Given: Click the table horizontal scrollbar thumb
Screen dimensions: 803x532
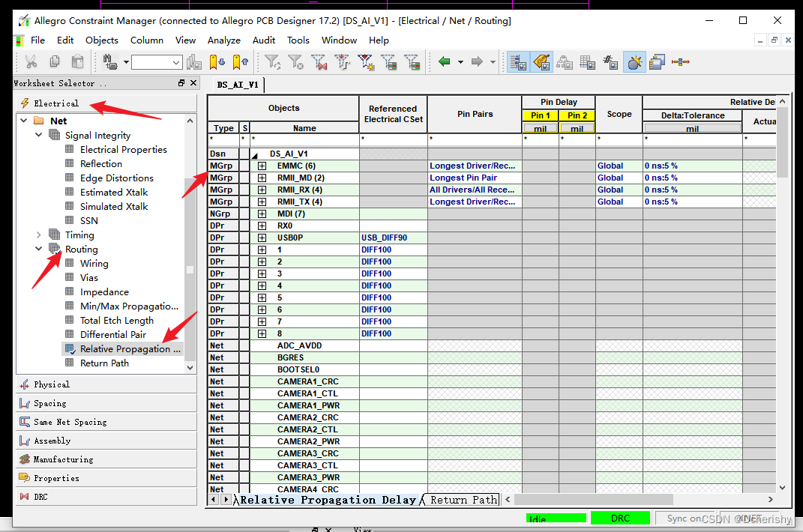Looking at the screenshot, I should pos(594,499).
